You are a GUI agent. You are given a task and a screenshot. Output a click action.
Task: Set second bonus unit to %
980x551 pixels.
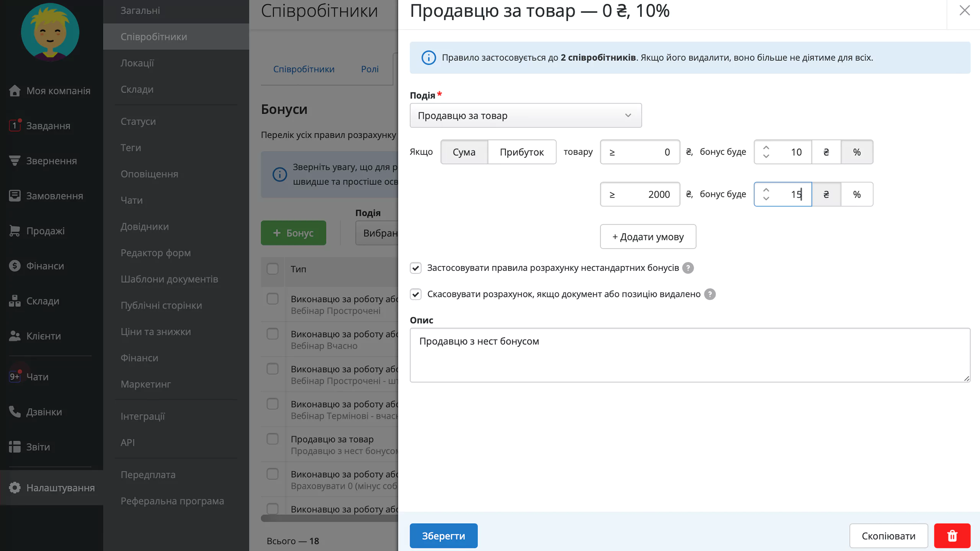(857, 194)
